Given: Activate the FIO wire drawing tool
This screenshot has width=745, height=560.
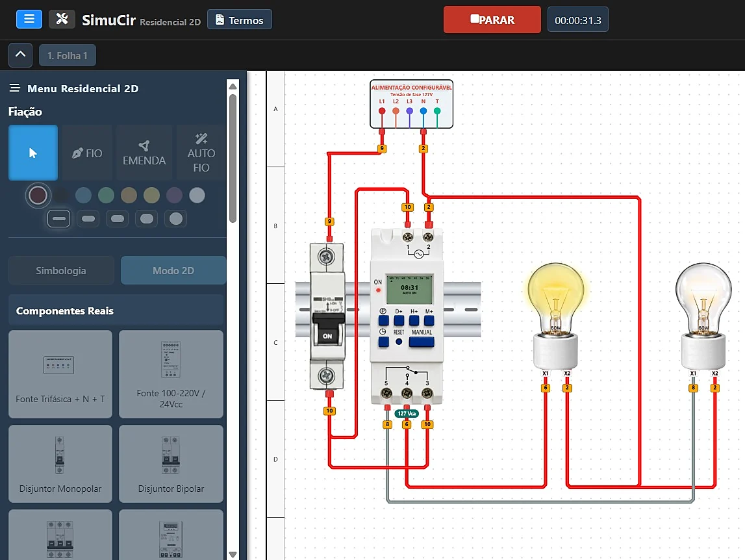Looking at the screenshot, I should (88, 153).
